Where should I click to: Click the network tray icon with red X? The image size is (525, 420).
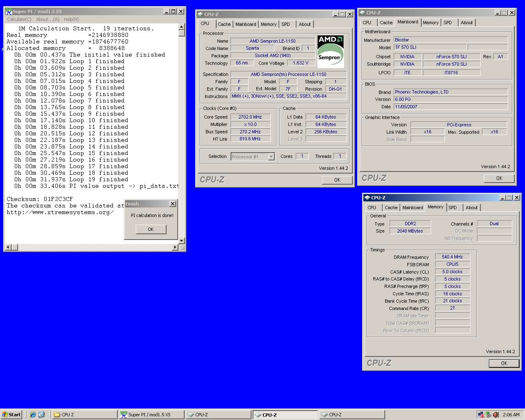click(x=481, y=415)
